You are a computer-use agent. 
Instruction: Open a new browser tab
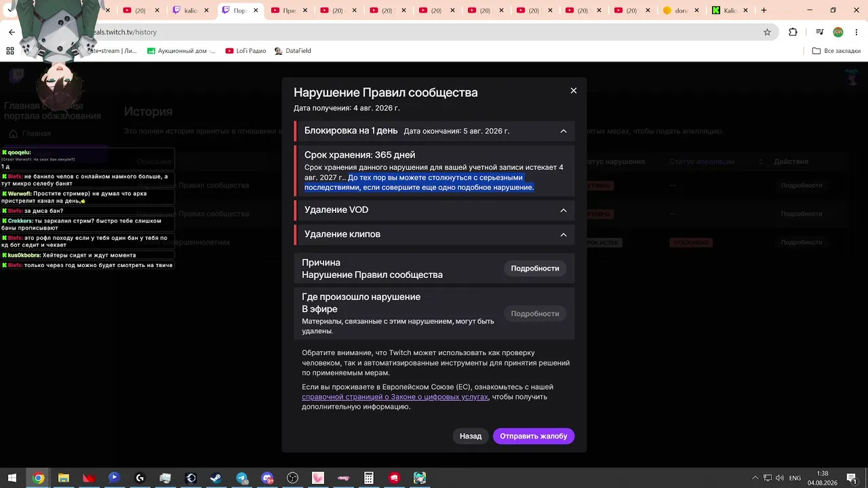click(x=764, y=10)
